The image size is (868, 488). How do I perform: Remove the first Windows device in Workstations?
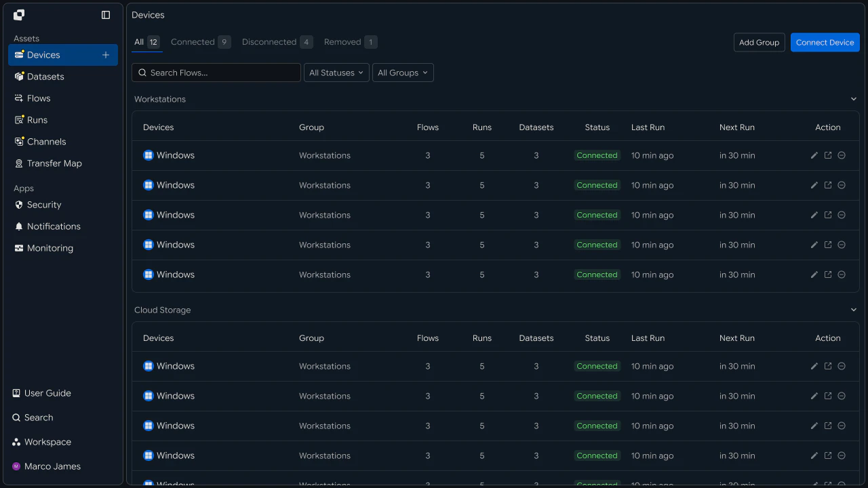point(842,155)
